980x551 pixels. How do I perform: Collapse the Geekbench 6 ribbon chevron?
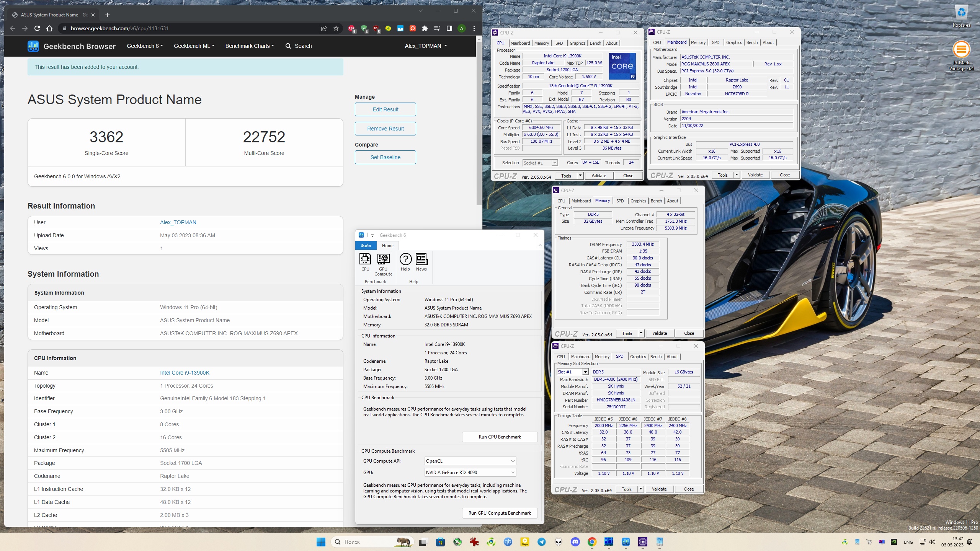coord(540,245)
